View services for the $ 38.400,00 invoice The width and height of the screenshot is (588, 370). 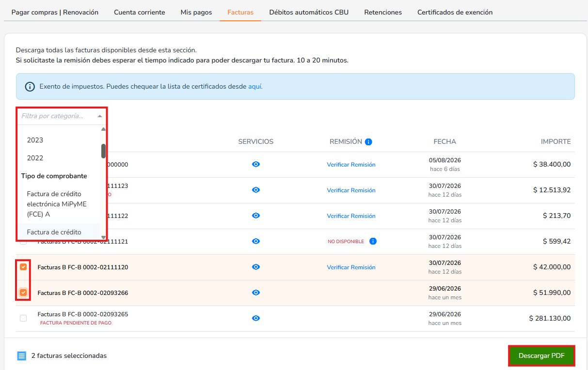pyautogui.click(x=256, y=164)
